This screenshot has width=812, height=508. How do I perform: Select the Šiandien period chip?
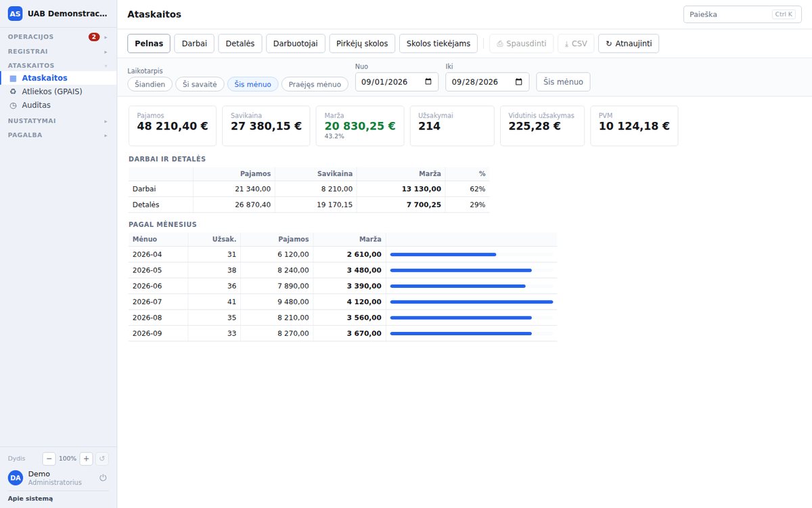(x=149, y=84)
